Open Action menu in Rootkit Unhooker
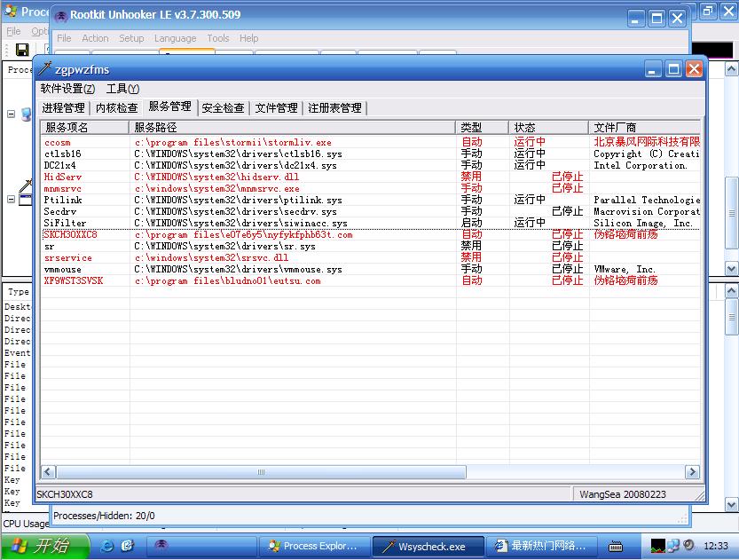 tap(95, 38)
